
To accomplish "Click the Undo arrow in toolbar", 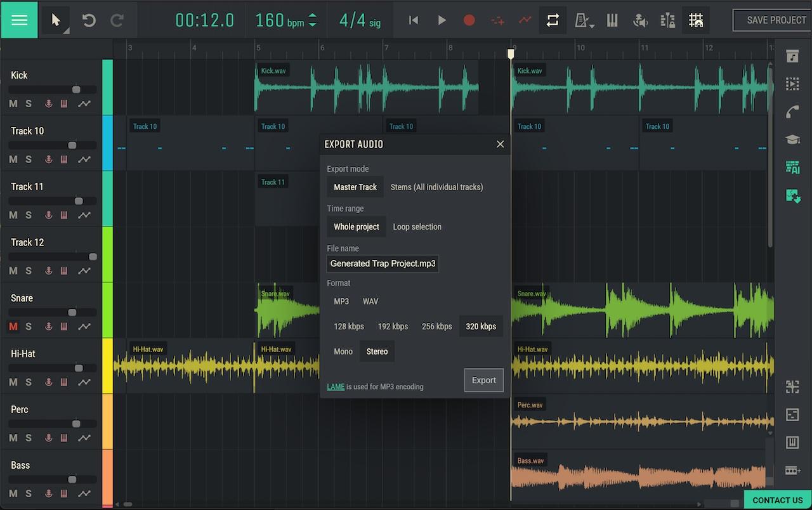I will [x=89, y=20].
